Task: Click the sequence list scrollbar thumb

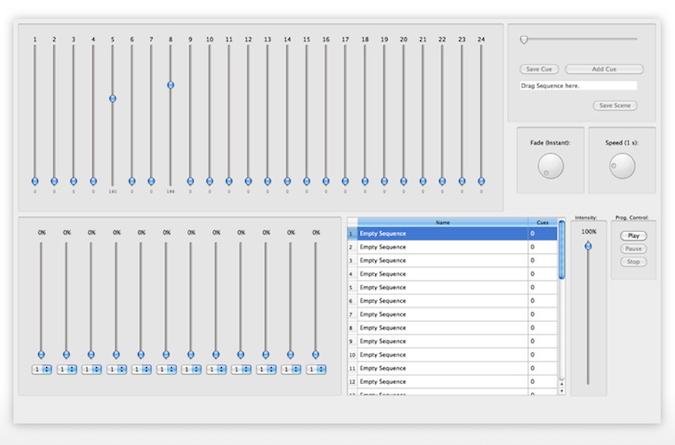Action: click(x=561, y=250)
